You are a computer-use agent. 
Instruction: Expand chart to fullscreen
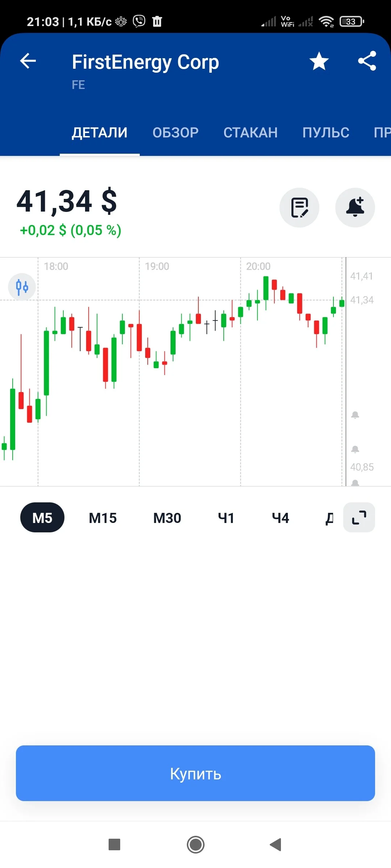(359, 518)
